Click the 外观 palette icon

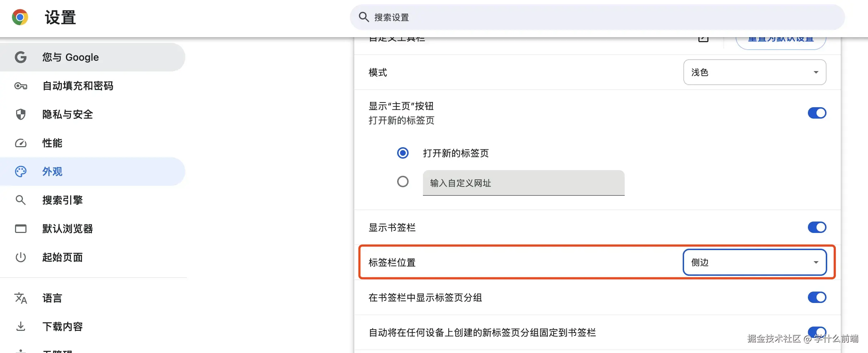[20, 171]
